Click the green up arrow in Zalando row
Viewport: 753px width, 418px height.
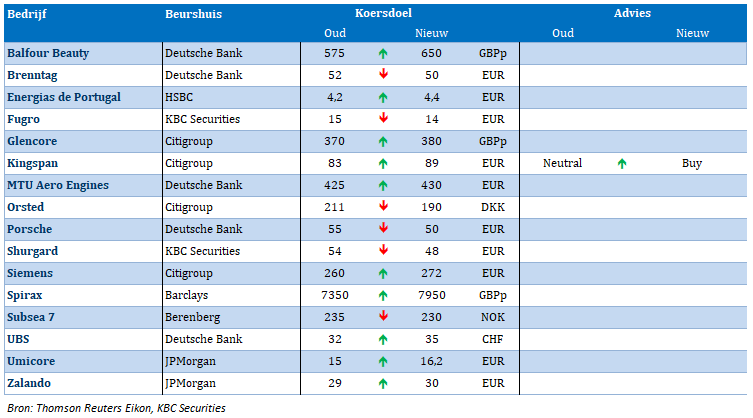pyautogui.click(x=383, y=383)
